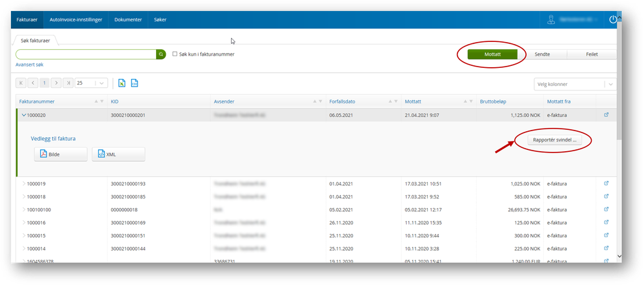
Task: Go to previous page of results
Action: coord(33,83)
